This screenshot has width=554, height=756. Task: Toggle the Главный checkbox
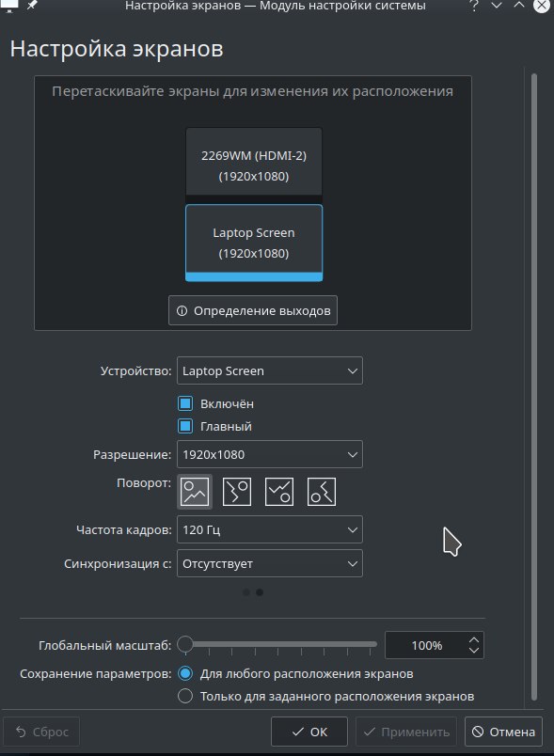click(x=185, y=426)
